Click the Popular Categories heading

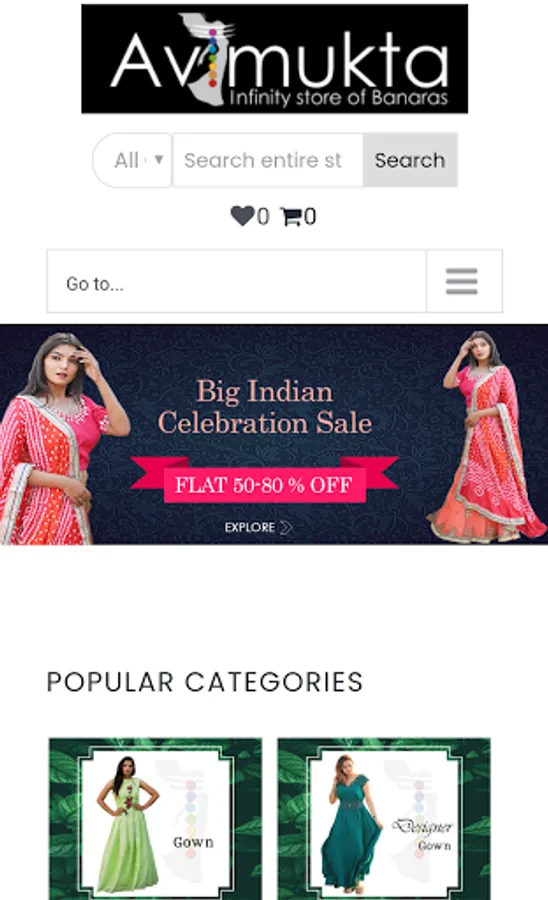point(205,682)
